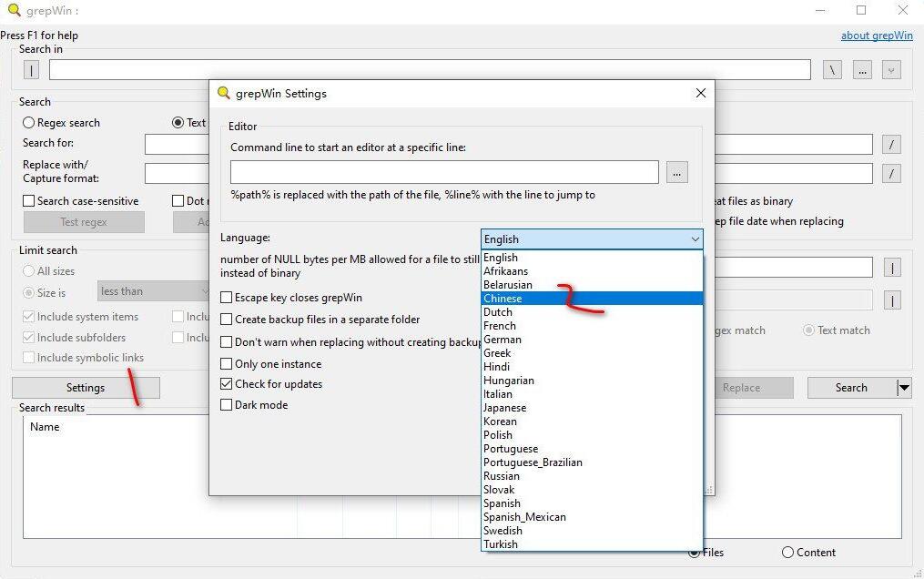
Task: Collapse the Language combo box
Action: [695, 239]
